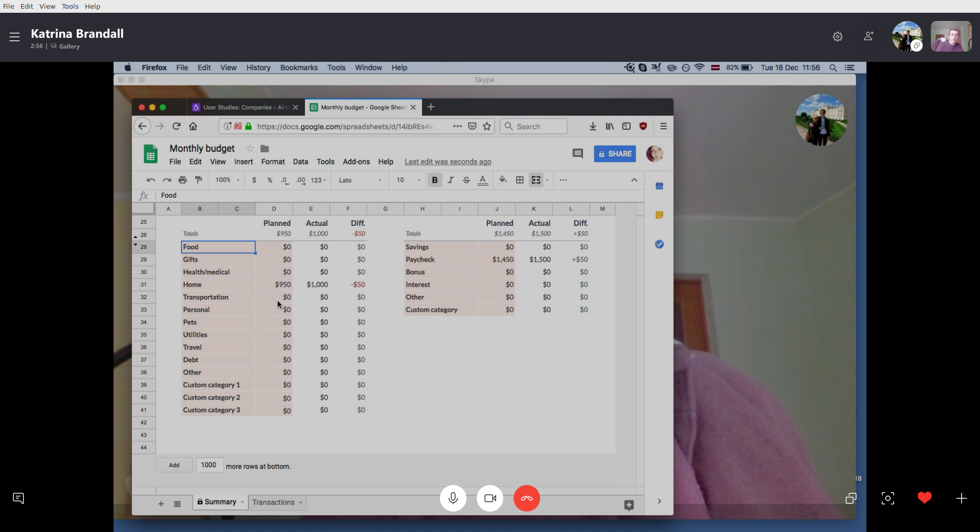Viewport: 980px width, 532px height.
Task: Add a new sheet with plus
Action: 161,504
